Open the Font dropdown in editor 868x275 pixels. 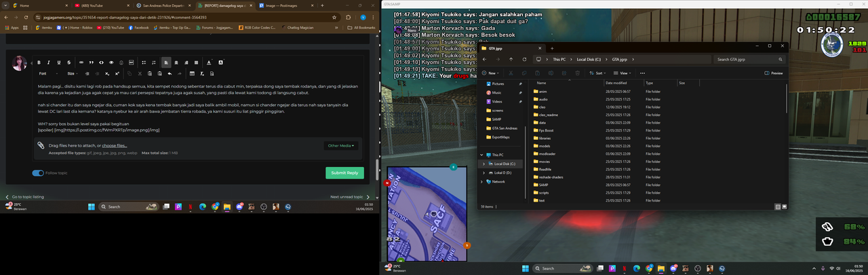click(47, 73)
